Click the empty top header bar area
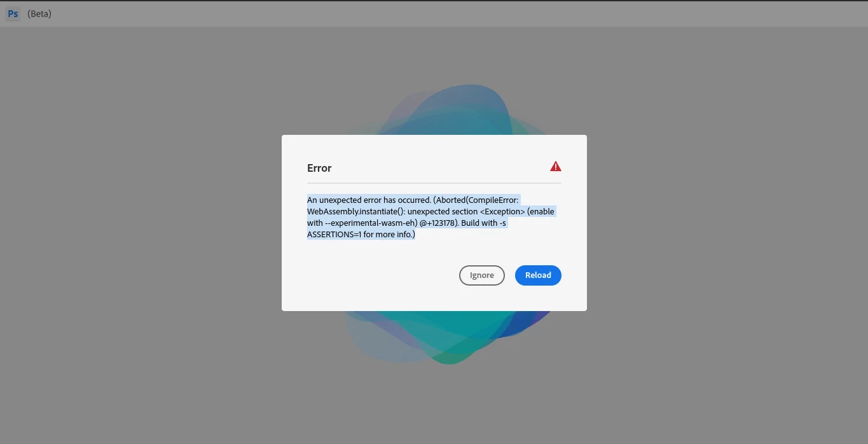The image size is (868, 444). click(445, 14)
